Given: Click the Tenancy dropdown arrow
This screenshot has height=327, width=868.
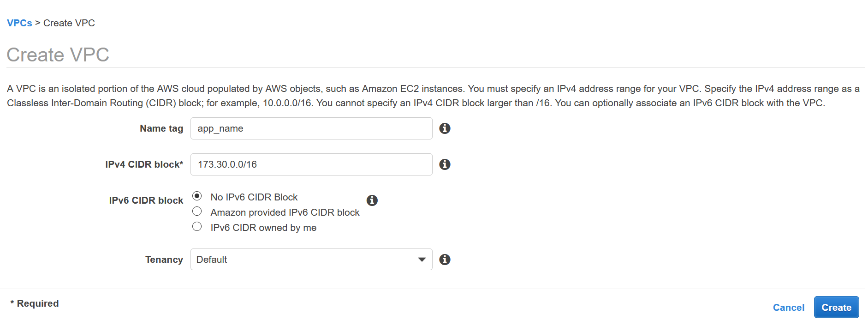Looking at the screenshot, I should point(422,260).
